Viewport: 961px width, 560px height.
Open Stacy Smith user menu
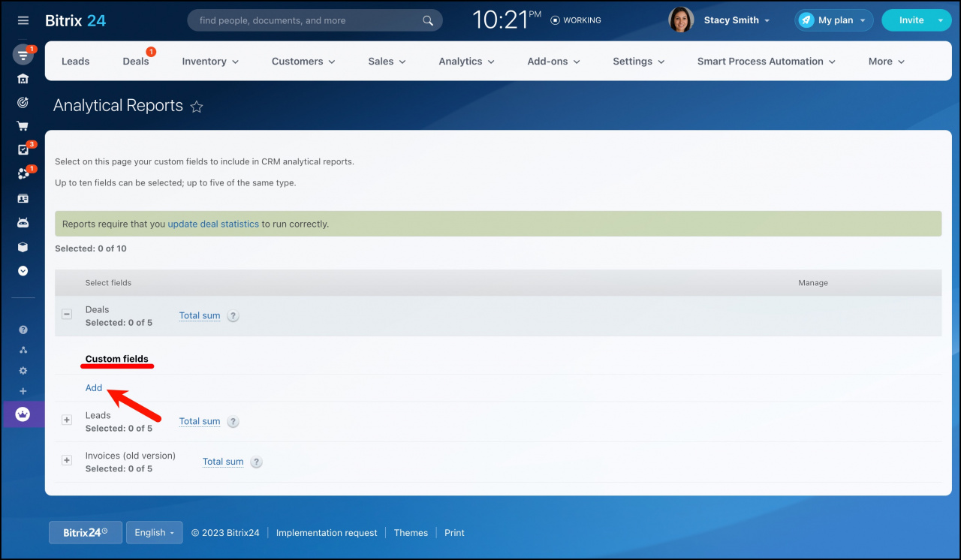coord(737,20)
